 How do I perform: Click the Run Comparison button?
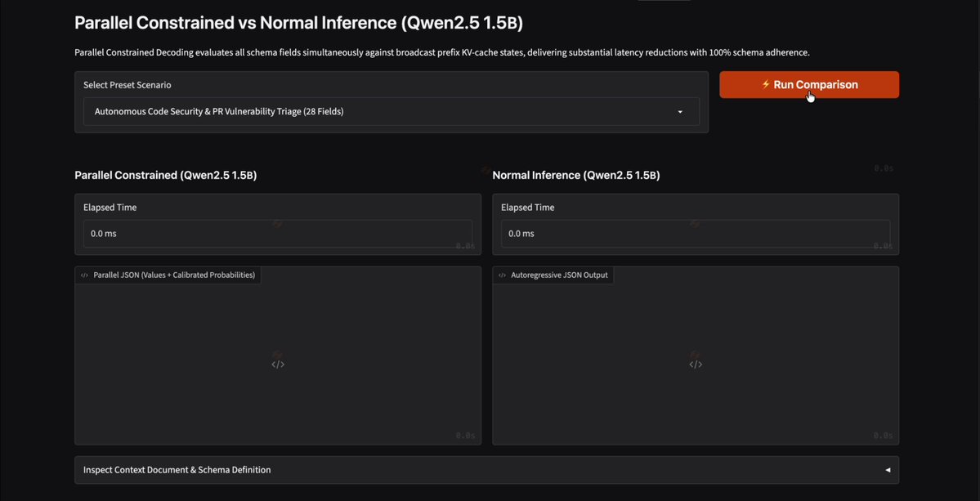[808, 85]
